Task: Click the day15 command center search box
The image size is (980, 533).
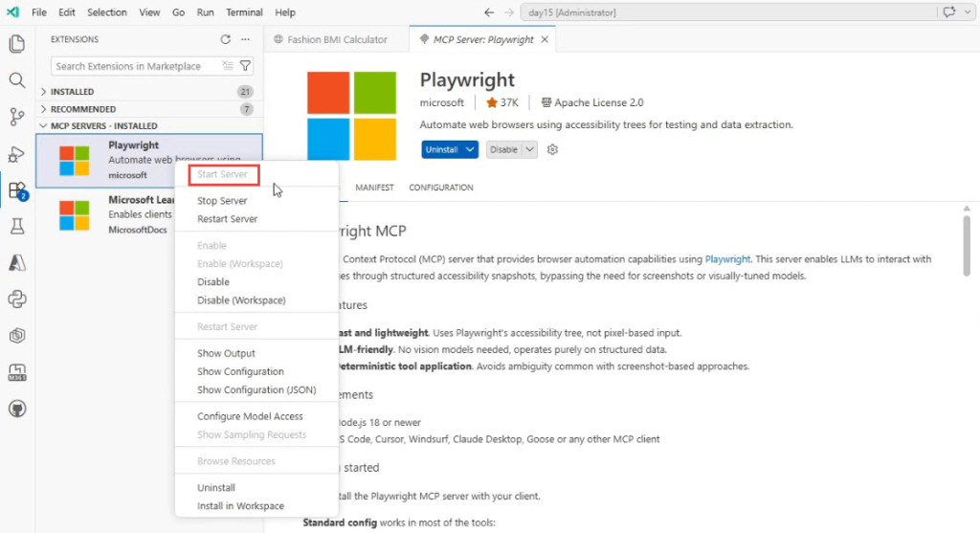Action: [x=728, y=11]
